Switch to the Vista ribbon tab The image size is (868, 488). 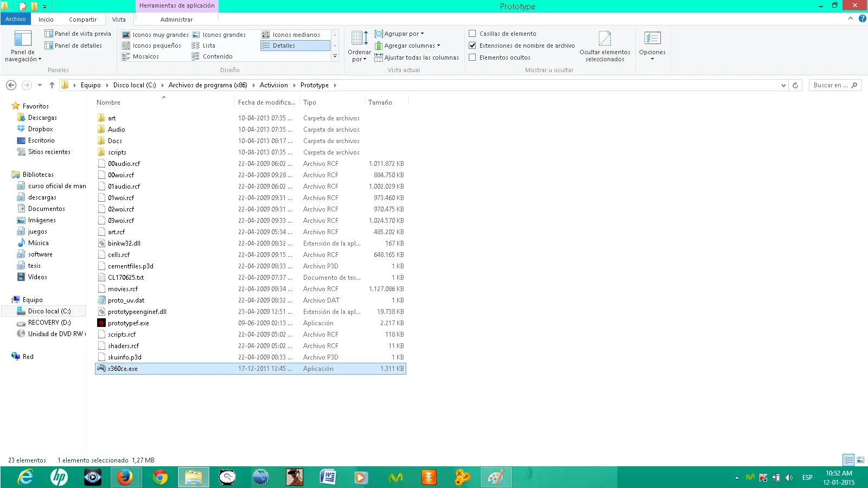tap(119, 20)
